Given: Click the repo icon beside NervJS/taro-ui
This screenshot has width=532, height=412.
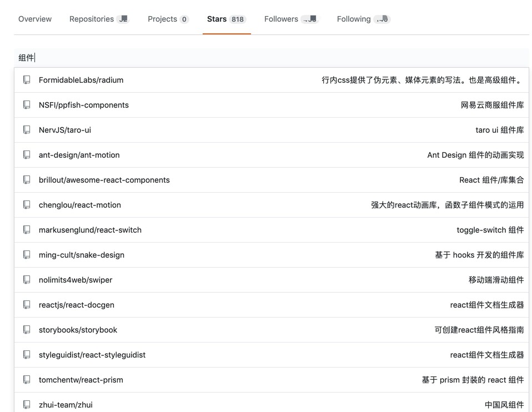Looking at the screenshot, I should pos(27,129).
